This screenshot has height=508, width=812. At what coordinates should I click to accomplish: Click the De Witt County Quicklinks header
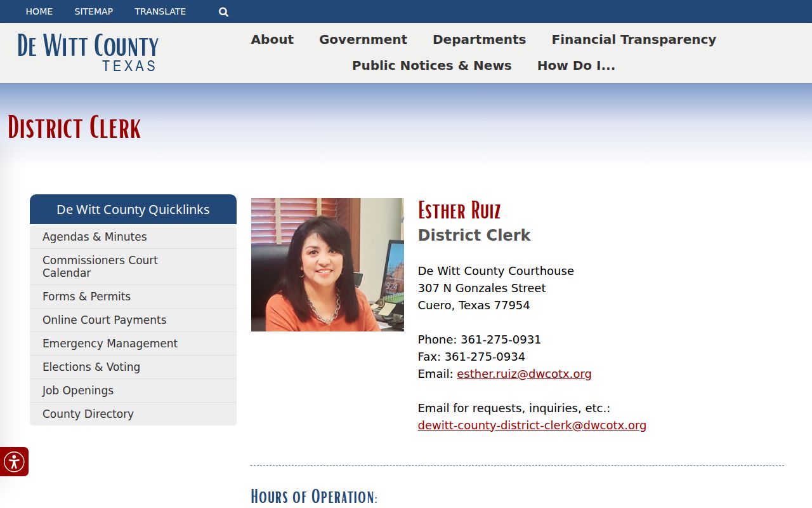[133, 210]
